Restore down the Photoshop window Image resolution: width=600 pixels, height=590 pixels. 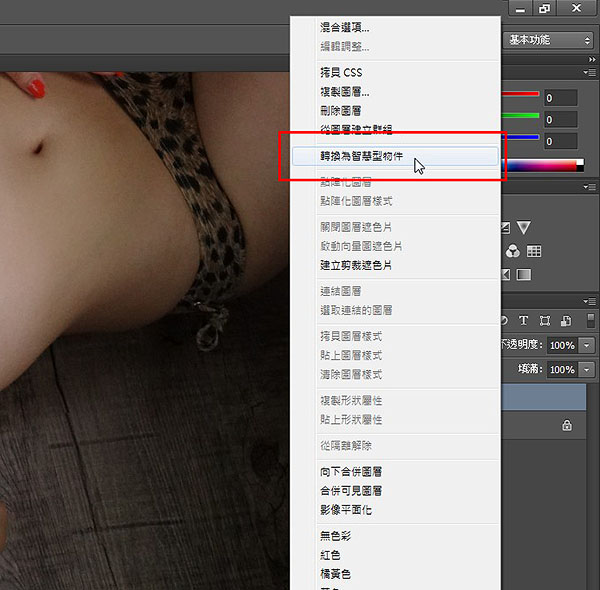(x=544, y=8)
